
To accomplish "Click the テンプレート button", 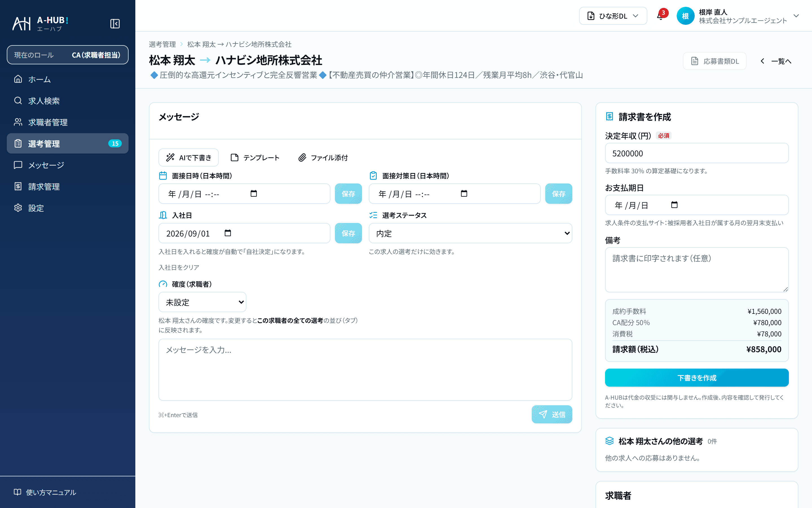I will (255, 157).
